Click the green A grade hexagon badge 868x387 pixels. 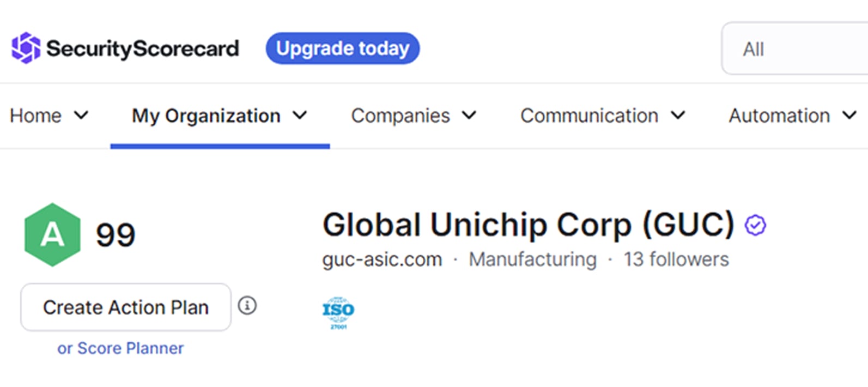(52, 235)
